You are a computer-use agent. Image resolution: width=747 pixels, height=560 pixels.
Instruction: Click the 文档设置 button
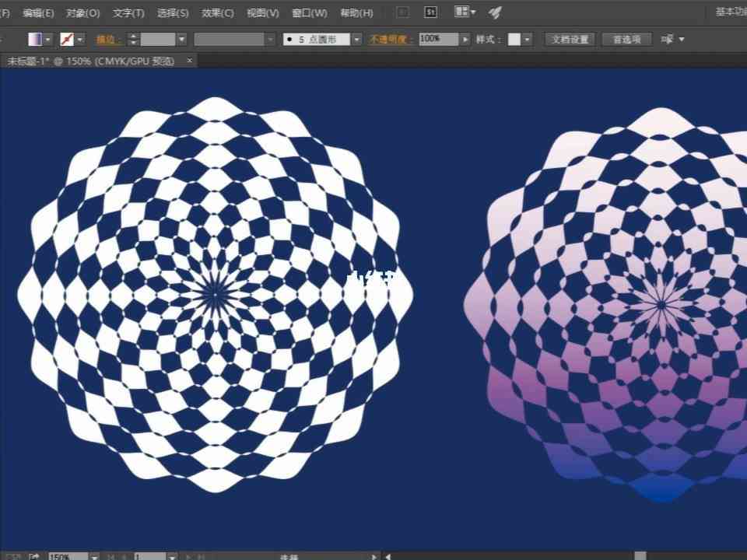[570, 39]
